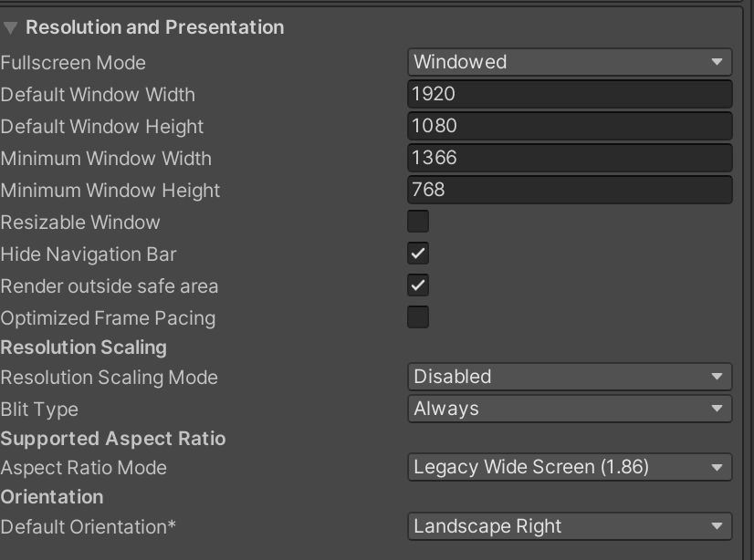754x560 pixels.
Task: Open the Resolution Scaling Mode dropdown
Action: point(569,377)
